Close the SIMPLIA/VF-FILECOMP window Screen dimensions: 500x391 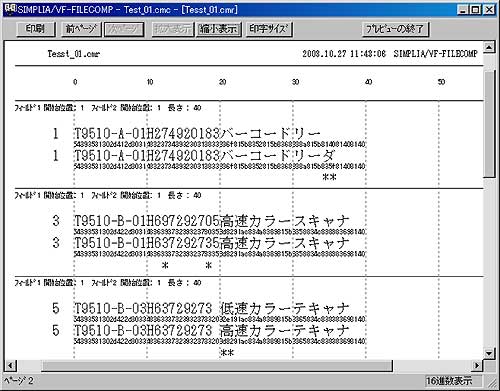[489, 10]
